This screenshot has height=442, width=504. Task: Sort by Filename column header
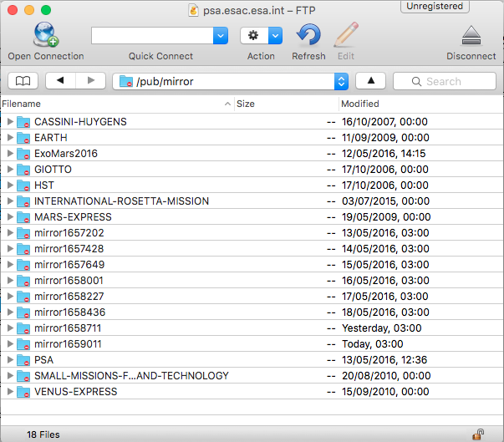(x=117, y=104)
